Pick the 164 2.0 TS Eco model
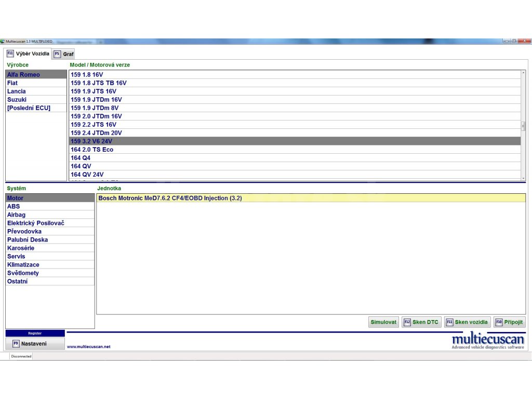This screenshot has height=399, width=532. 92,150
